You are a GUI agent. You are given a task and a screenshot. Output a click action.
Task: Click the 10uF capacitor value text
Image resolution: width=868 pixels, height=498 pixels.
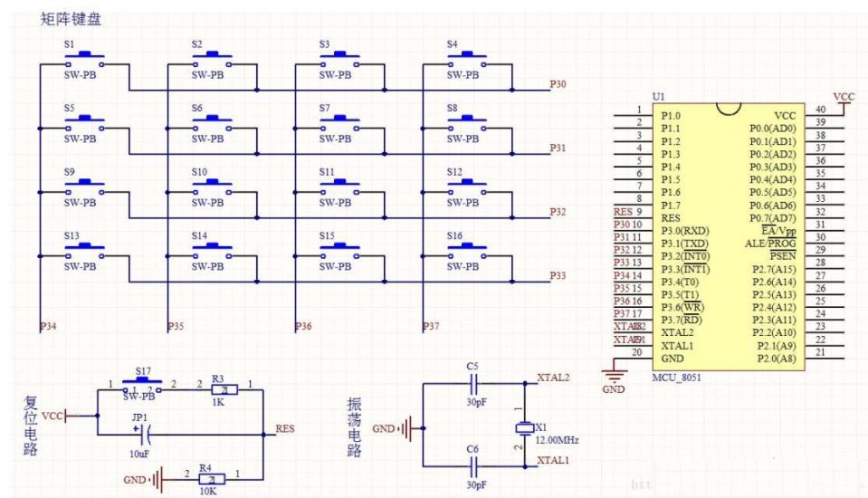click(x=139, y=454)
